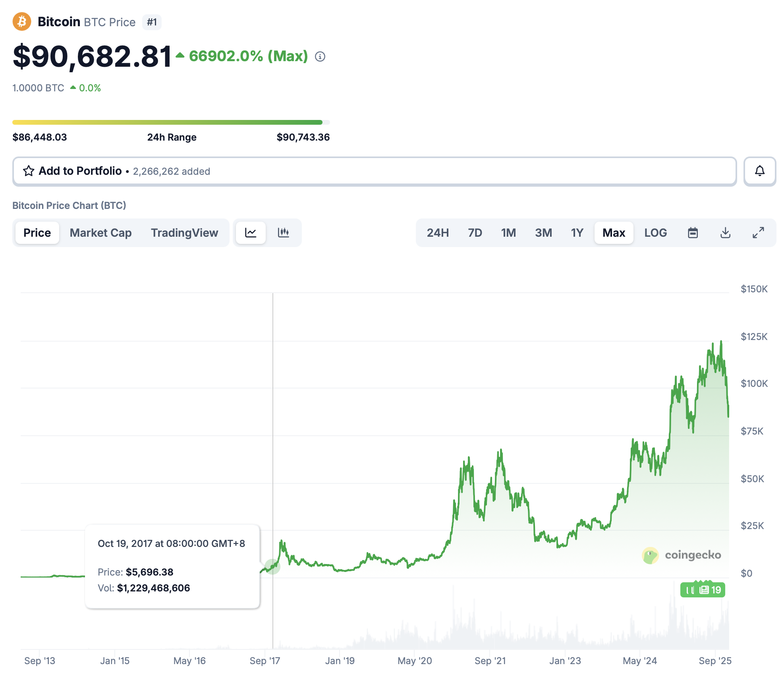Open the calendar date range picker
784x680 pixels.
pos(693,233)
